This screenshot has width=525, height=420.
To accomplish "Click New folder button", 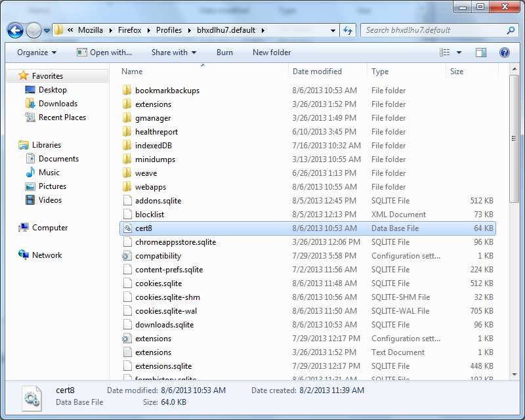I will [272, 52].
